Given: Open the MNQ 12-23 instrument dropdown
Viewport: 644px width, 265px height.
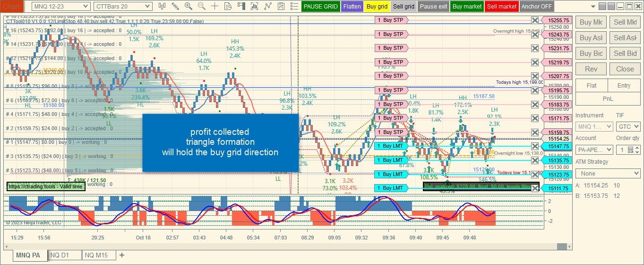Looking at the screenshot, I should click(61, 6).
